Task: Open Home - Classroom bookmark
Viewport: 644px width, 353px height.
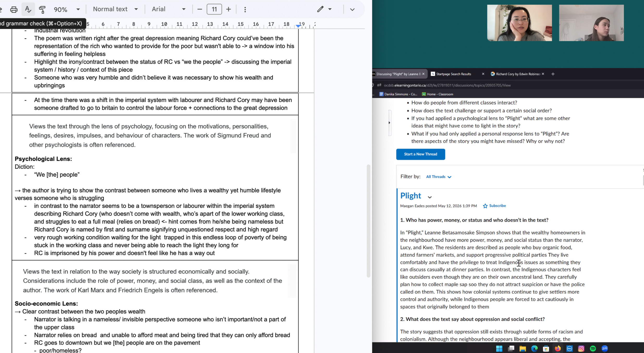Action: (438, 94)
